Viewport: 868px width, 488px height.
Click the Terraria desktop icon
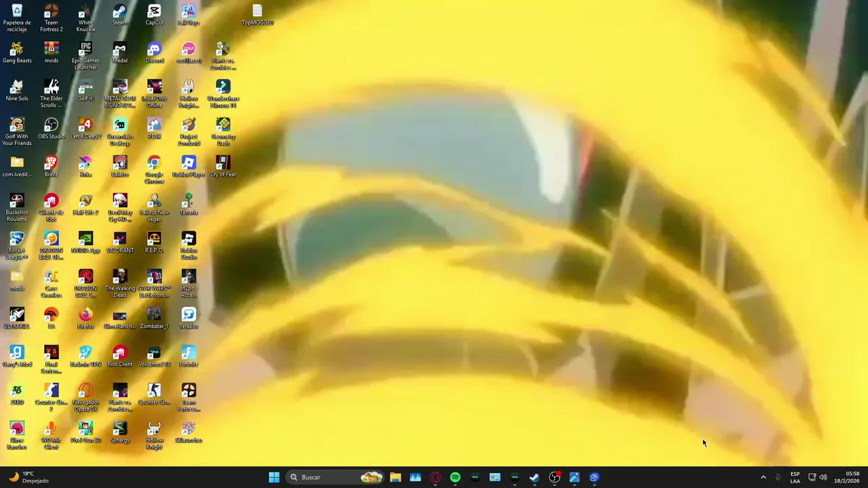pos(189,205)
